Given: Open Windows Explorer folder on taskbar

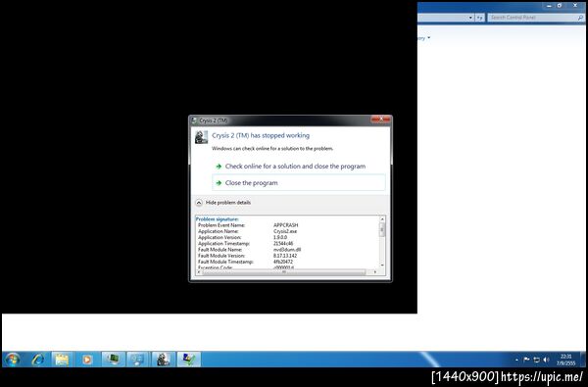Looking at the screenshot, I should point(62,360).
